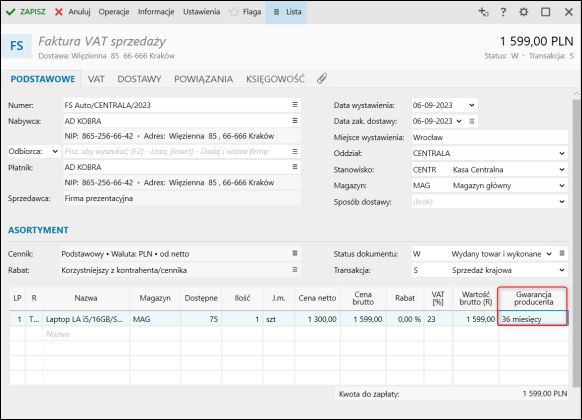This screenshot has width=582, height=420.
Task: Switch to Lista view
Action: (286, 12)
